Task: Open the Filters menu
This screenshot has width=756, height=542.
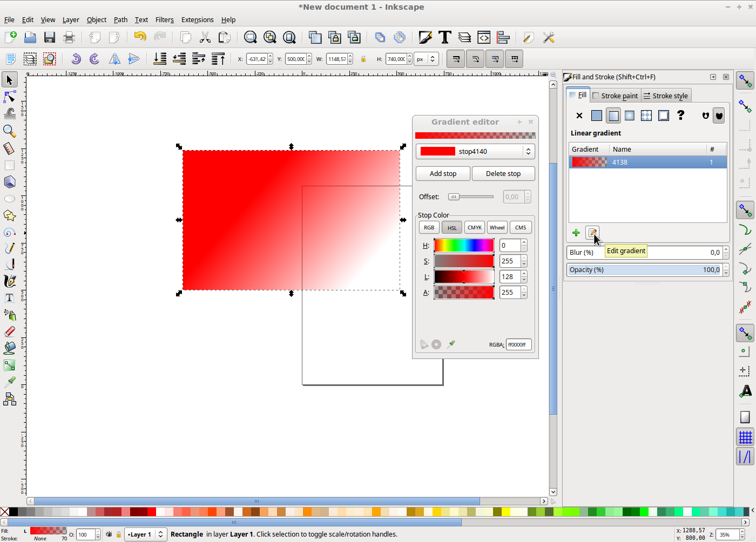Action: (164, 20)
